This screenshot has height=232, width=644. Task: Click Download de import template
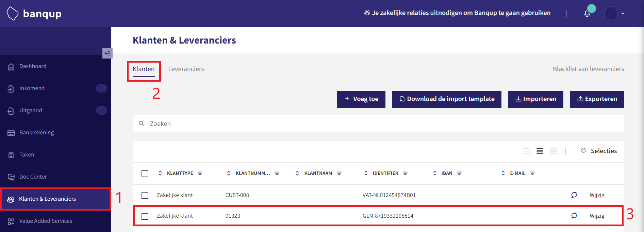447,99
